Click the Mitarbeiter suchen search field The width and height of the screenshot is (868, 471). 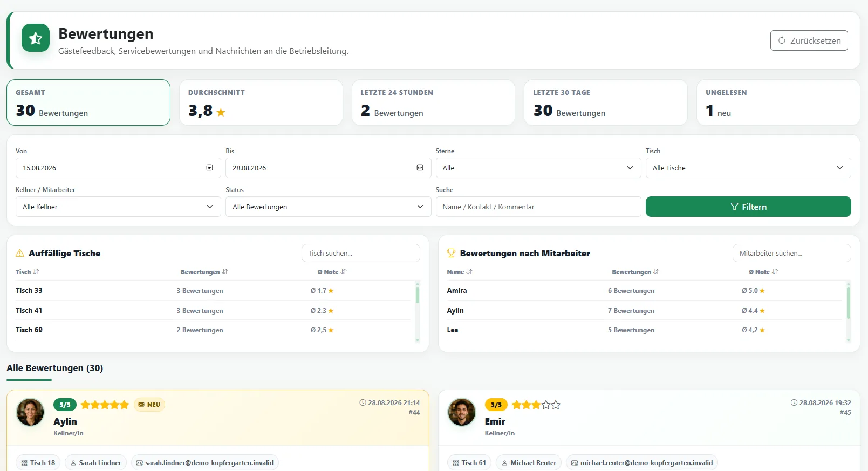792,253
